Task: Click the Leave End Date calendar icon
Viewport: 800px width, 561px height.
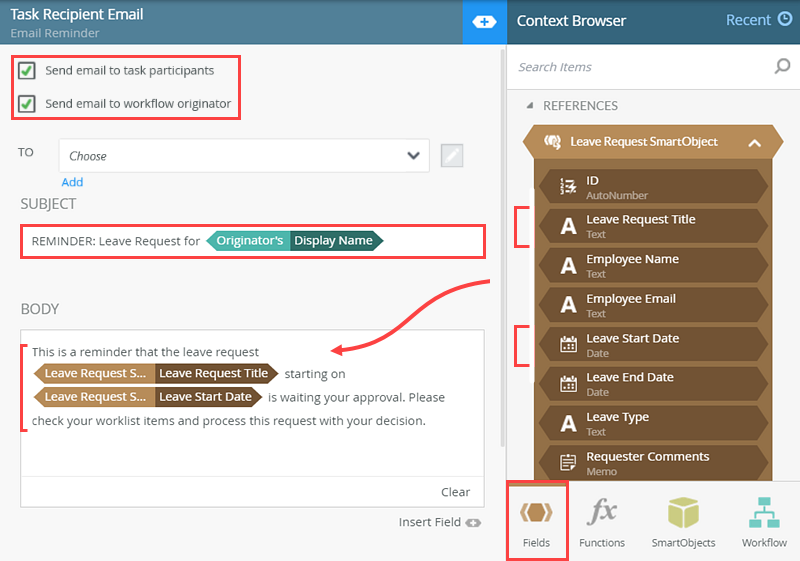Action: coord(568,384)
